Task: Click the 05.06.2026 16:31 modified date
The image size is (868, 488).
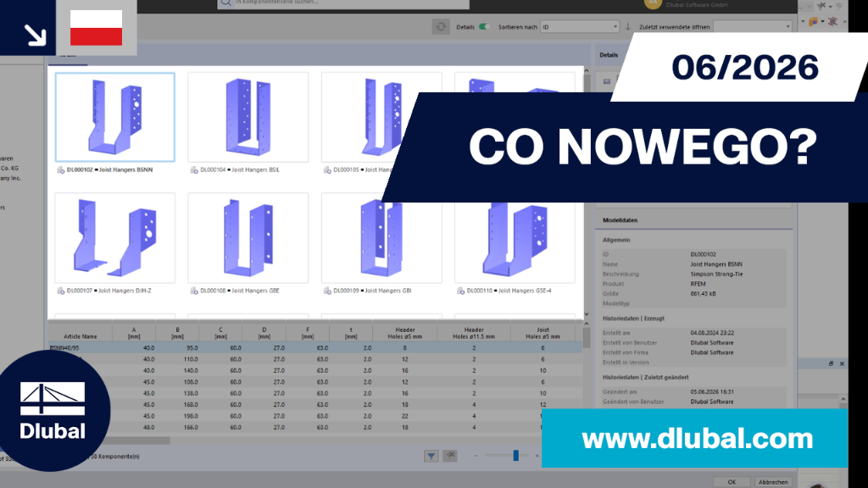Action: pos(712,391)
